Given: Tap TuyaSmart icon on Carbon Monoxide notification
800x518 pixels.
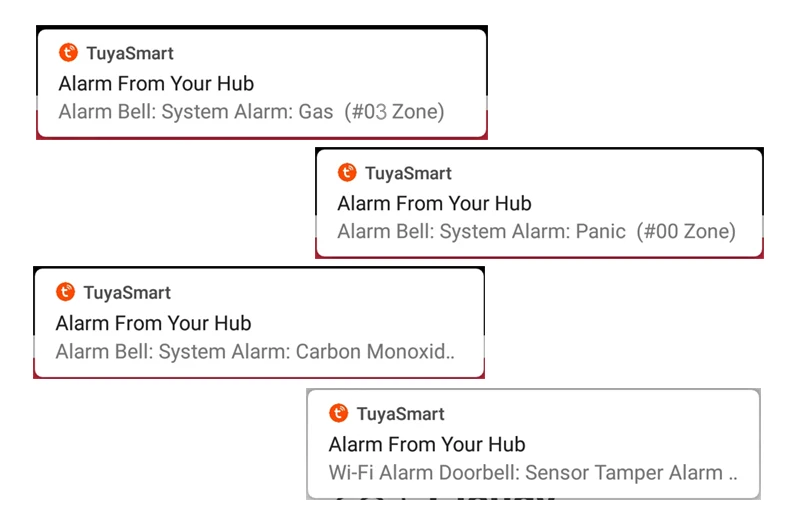Looking at the screenshot, I should pyautogui.click(x=65, y=292).
